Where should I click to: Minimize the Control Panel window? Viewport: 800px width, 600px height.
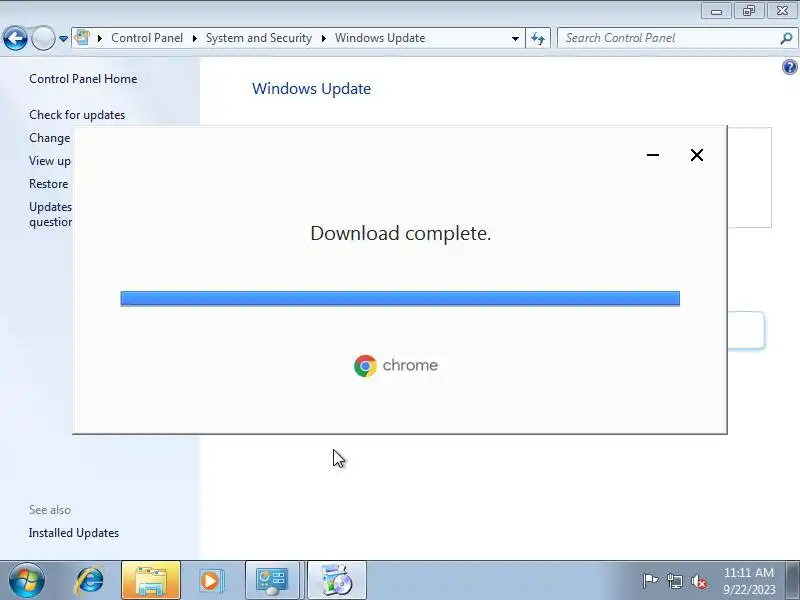[716, 10]
